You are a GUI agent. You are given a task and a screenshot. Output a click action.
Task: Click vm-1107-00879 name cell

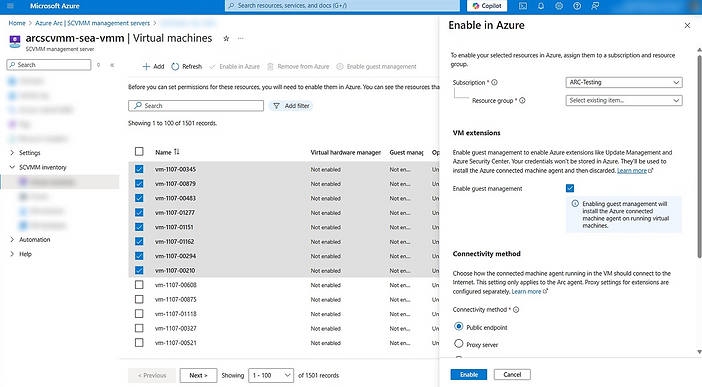click(176, 184)
